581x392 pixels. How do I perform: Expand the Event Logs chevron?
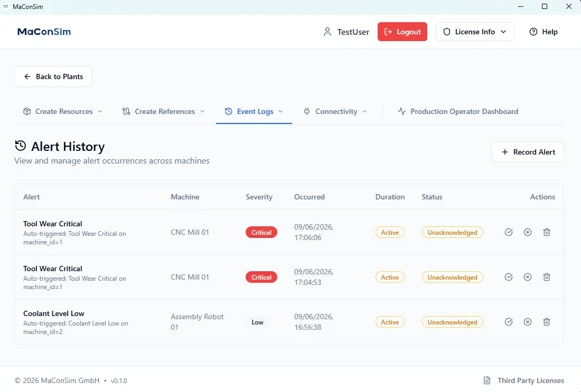[280, 111]
